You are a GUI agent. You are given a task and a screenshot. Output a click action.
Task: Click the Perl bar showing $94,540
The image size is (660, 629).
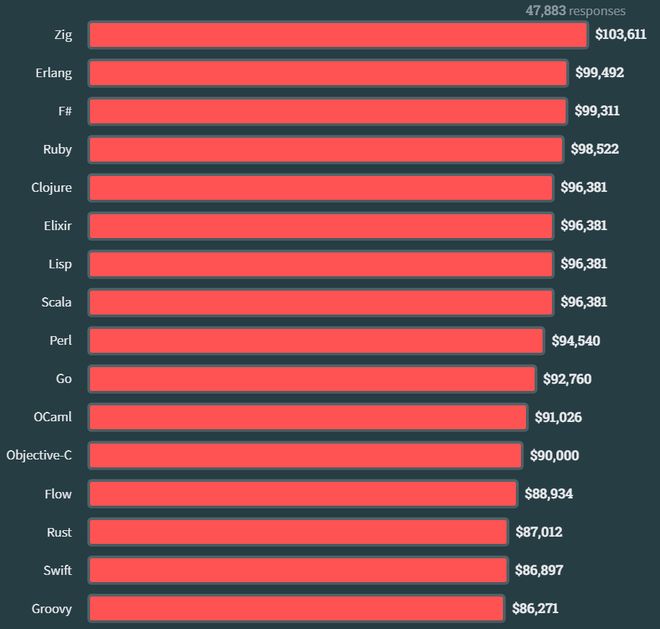click(x=317, y=341)
